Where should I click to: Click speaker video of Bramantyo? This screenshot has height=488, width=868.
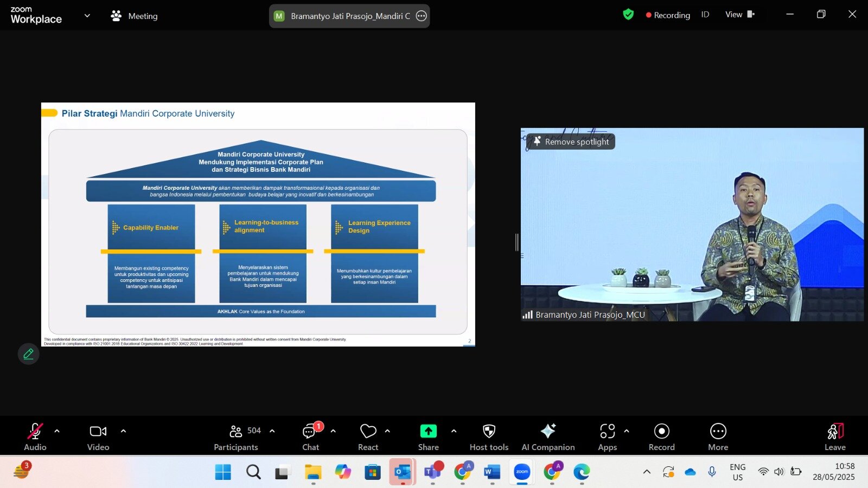[x=692, y=224]
